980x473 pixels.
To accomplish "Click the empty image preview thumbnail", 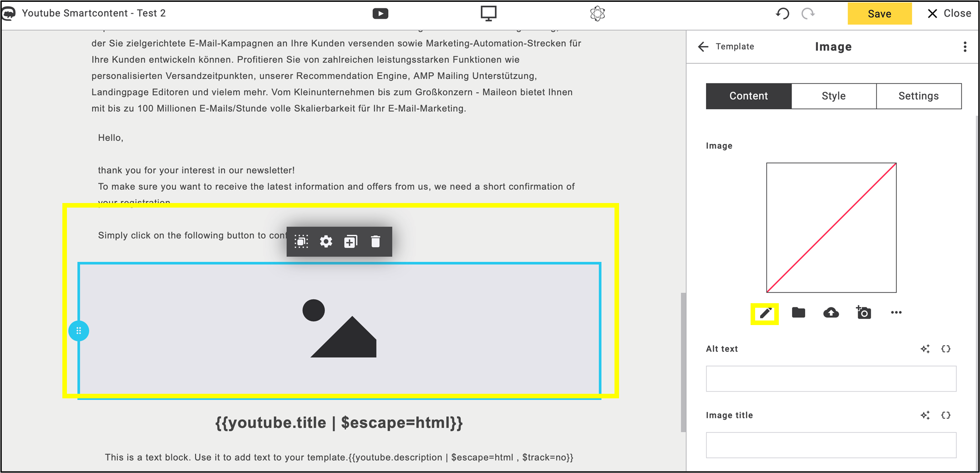I will click(x=831, y=228).
